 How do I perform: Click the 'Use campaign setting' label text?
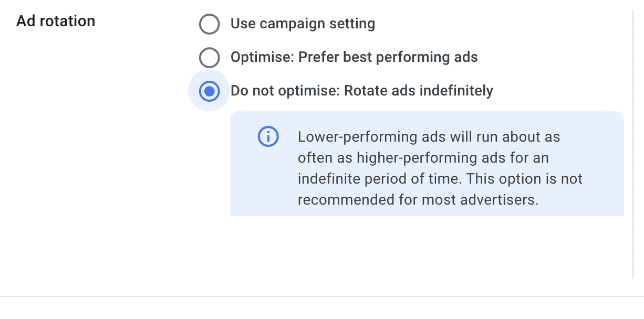[303, 24]
